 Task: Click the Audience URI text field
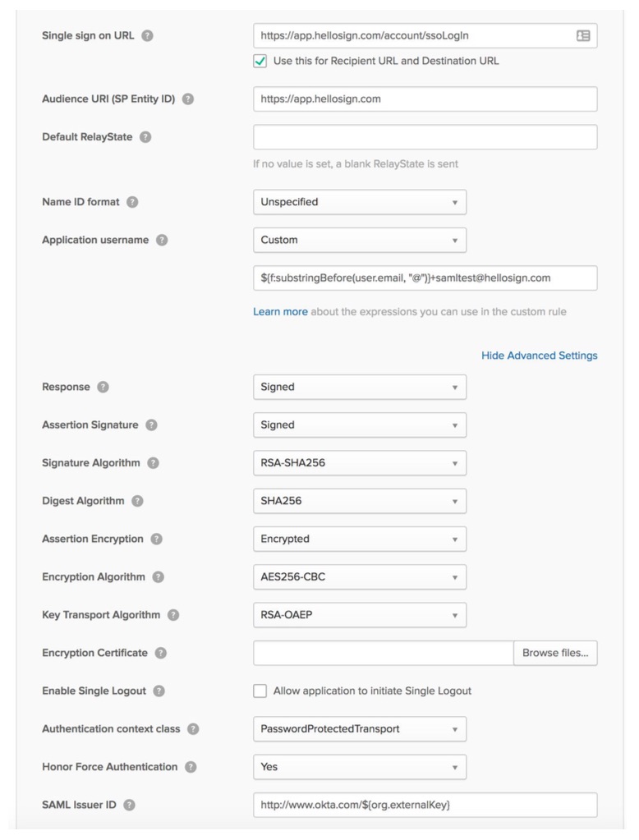[425, 99]
